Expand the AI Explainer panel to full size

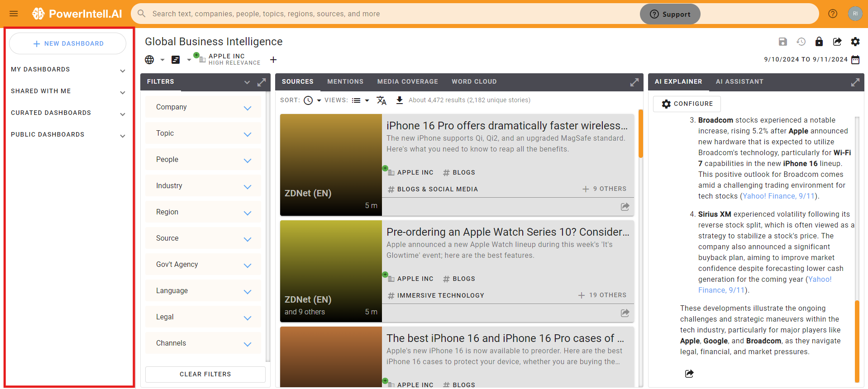point(855,82)
